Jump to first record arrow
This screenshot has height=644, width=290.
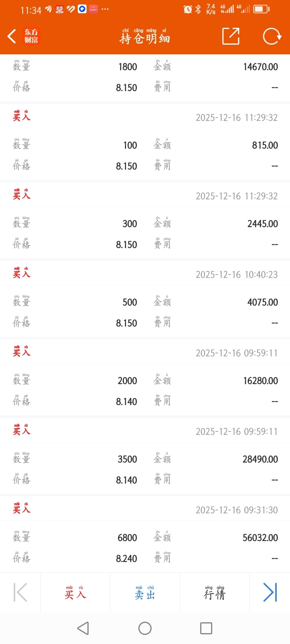20,592
